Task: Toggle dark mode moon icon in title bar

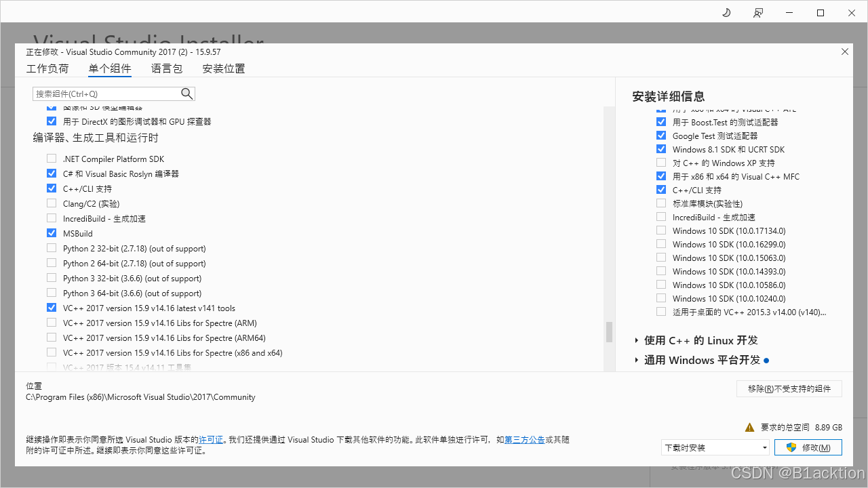Action: (726, 13)
